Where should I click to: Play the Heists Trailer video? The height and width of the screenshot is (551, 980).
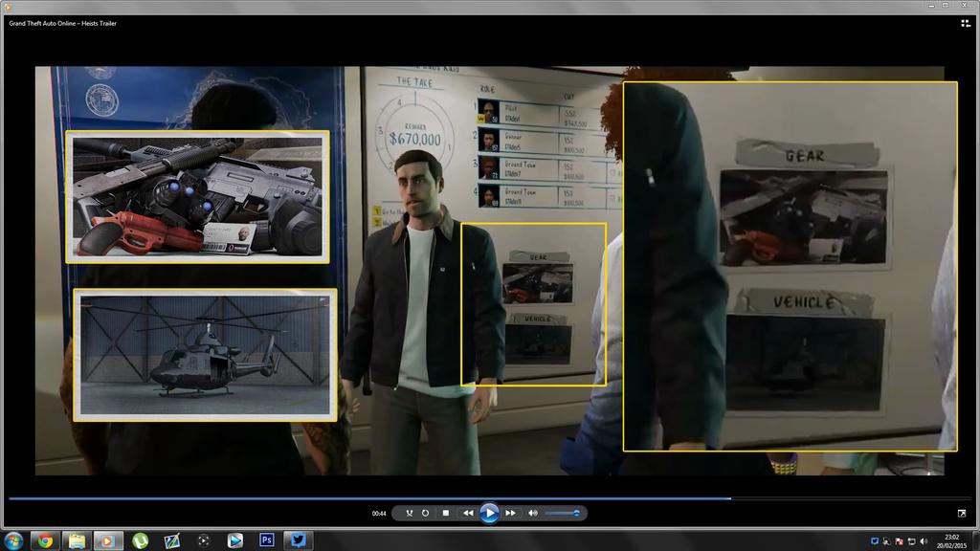489,513
